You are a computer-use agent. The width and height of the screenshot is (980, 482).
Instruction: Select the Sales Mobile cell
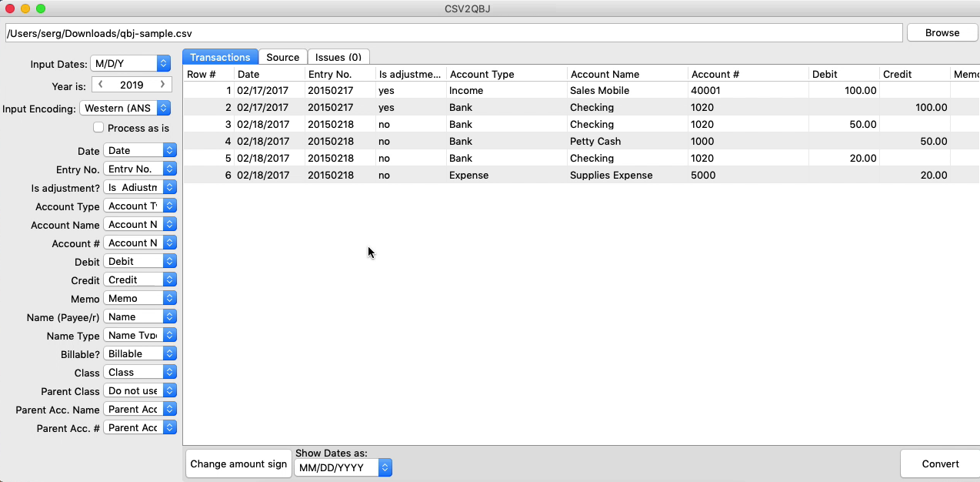coord(628,90)
